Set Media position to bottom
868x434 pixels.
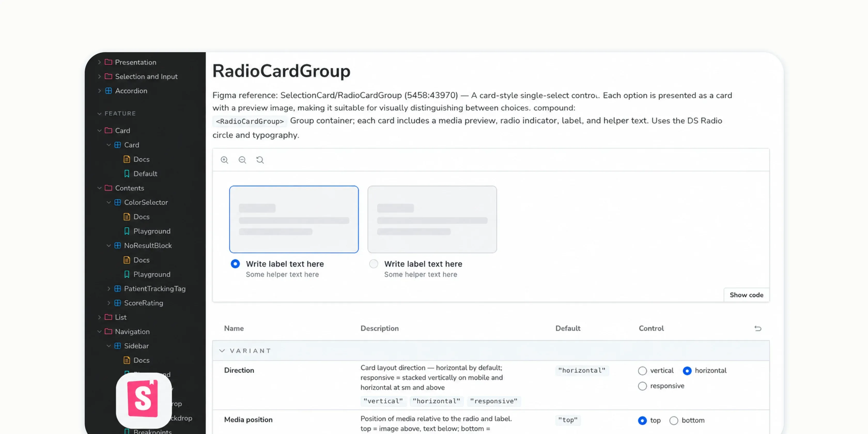coord(673,421)
